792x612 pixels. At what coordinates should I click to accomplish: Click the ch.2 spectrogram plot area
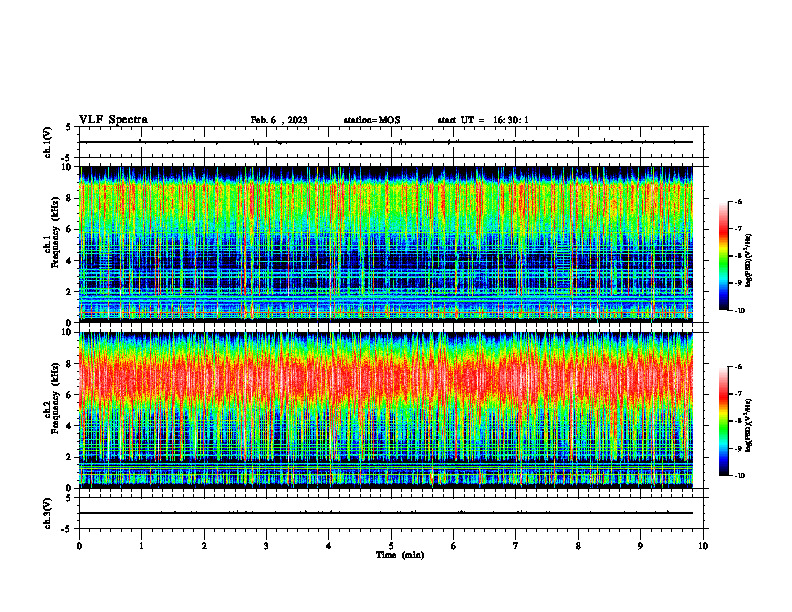tap(386, 410)
